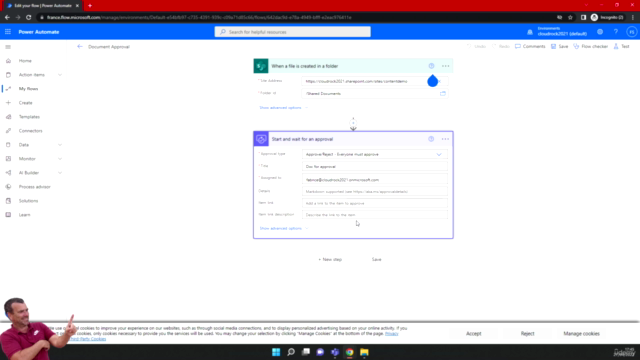Screen dimensions: 640x360
Task: Open help for the file created trigger
Action: coord(431,66)
